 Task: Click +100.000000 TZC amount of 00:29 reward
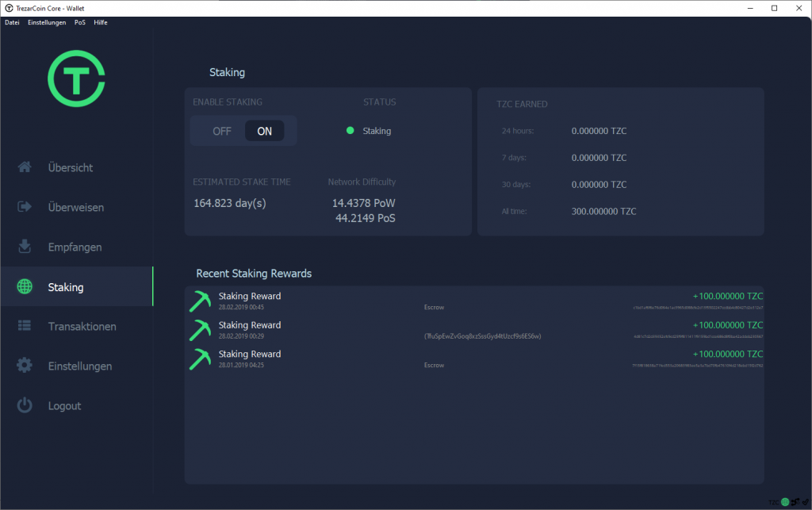(x=728, y=325)
